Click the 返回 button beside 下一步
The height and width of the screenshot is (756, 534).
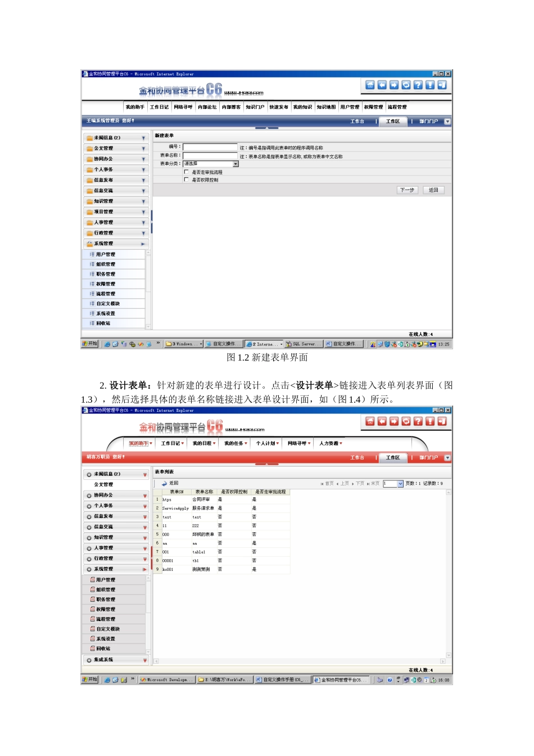pyautogui.click(x=433, y=190)
